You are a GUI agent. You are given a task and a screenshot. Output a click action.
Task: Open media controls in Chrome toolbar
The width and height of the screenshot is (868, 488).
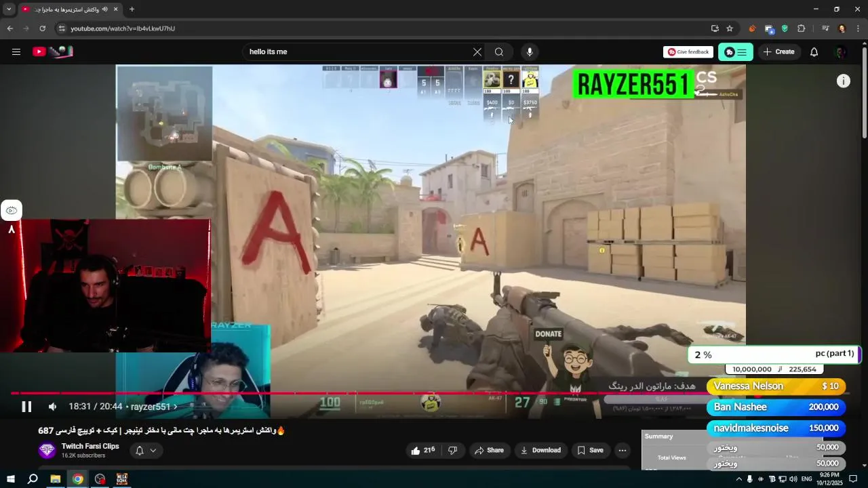(825, 28)
